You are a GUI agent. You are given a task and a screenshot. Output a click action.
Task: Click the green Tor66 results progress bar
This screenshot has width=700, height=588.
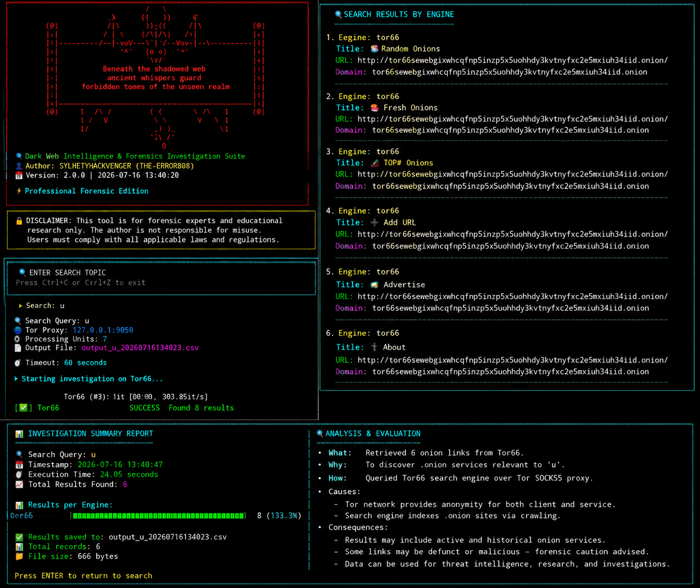coord(158,515)
